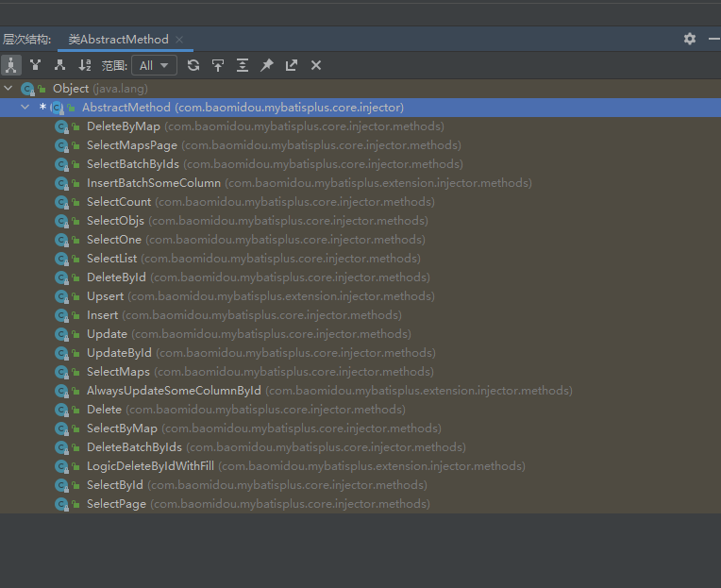Click the class icon beside SelectCount
The image size is (721, 588).
pyautogui.click(x=61, y=202)
